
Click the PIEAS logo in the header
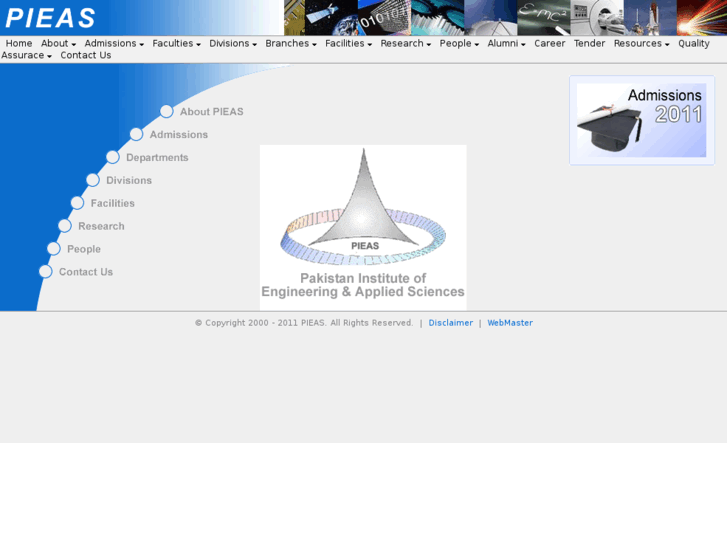tap(50, 18)
